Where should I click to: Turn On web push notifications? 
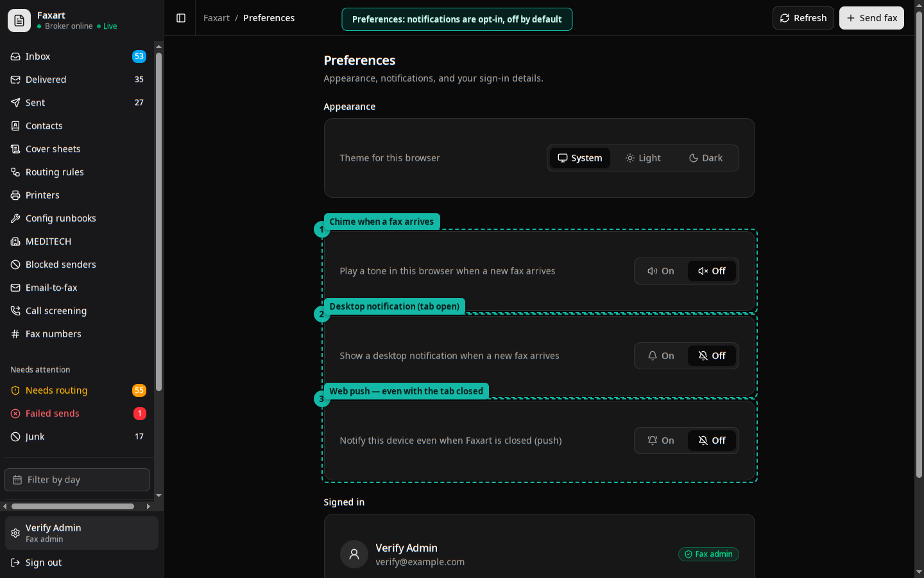coord(661,441)
